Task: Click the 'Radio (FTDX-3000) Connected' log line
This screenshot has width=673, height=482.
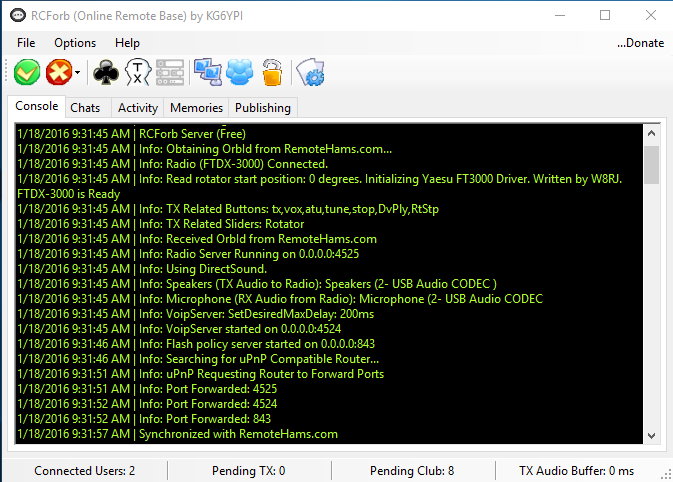Action: 173,164
